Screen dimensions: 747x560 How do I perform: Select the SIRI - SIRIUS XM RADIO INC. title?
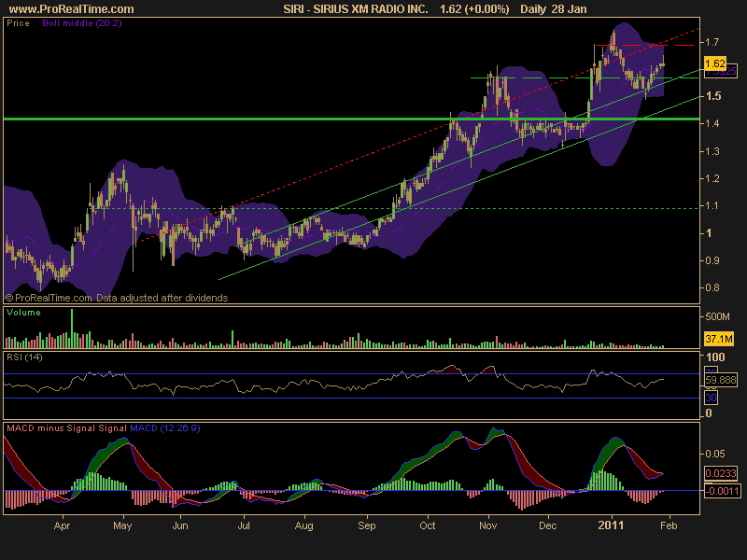tap(356, 9)
